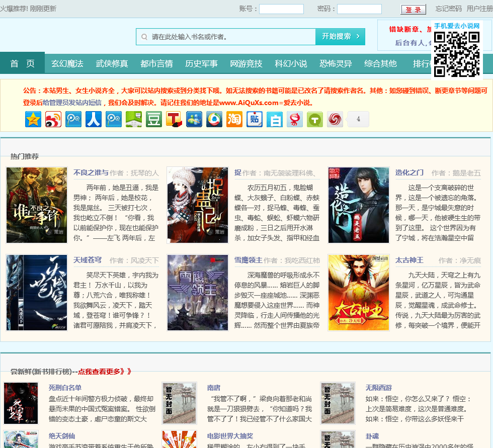Open the 电影世界大抽奖 title link
Viewport: 493px width, 448px height.
pyautogui.click(x=230, y=436)
